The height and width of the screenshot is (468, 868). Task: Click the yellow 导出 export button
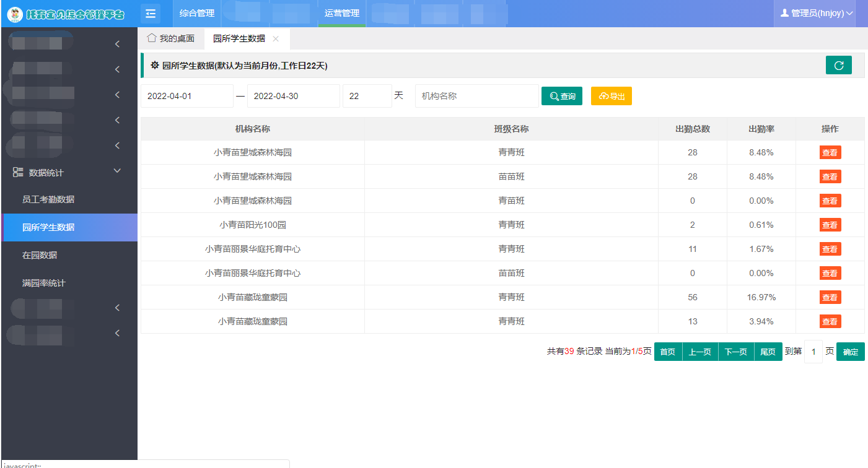click(612, 96)
